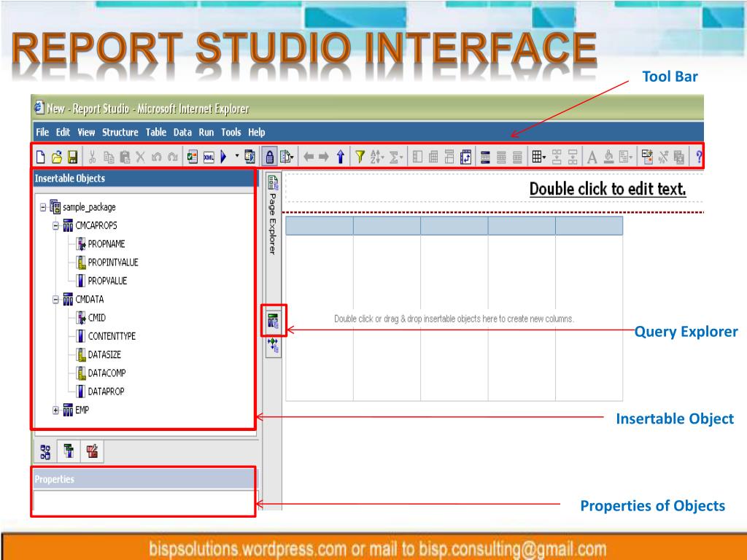Viewport: 747px width, 560px height.
Task: Select DATASIZE query item
Action: pyautogui.click(x=104, y=355)
